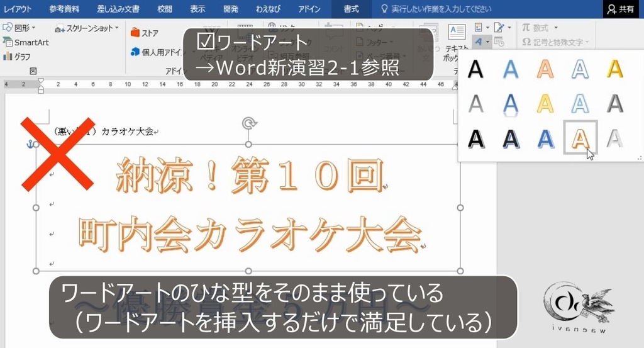644x348 pixels.
Task: Expand the signature line dropdown arrow
Action: (509, 28)
